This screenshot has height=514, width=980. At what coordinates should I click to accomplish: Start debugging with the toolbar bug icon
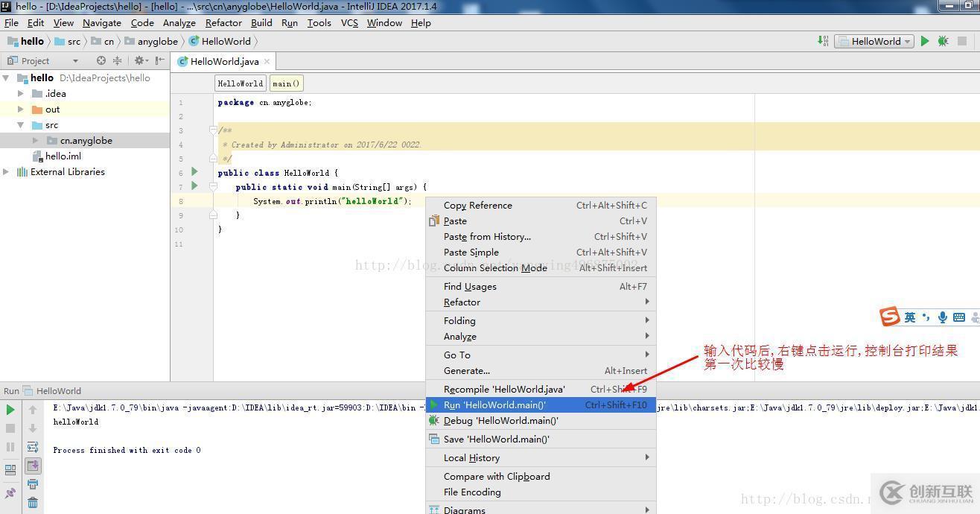(943, 41)
